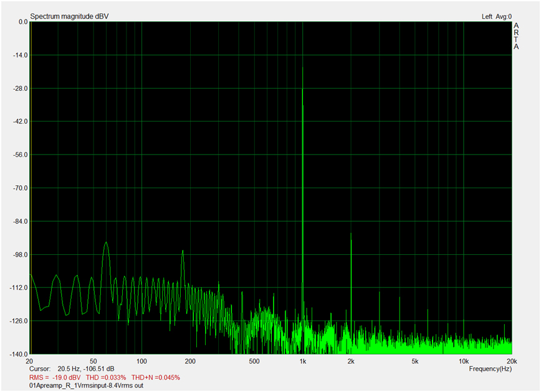
Task: Click the Spectrum magnitude dBV title
Action: (x=69, y=16)
